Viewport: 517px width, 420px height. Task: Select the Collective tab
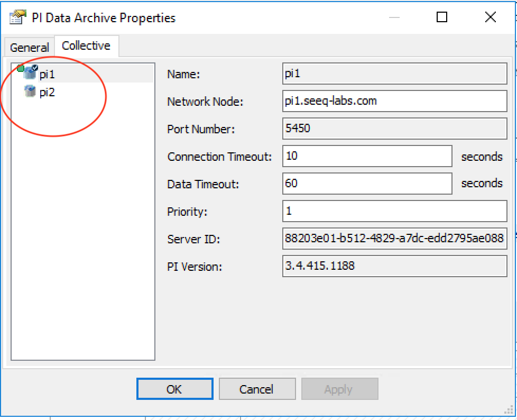[86, 46]
